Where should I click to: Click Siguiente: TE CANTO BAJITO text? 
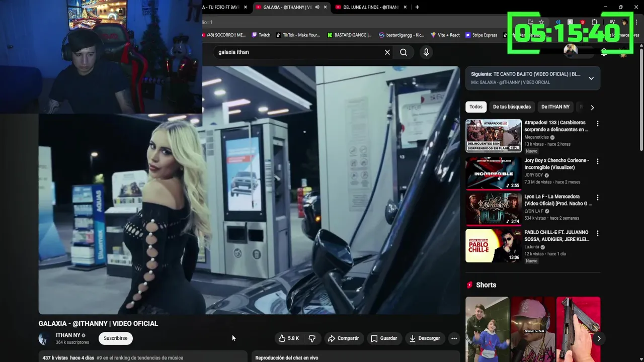(525, 74)
